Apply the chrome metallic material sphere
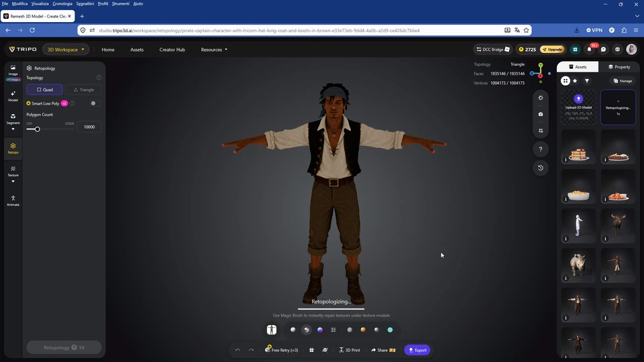Screen dimensions: 644x362 (x=376, y=330)
